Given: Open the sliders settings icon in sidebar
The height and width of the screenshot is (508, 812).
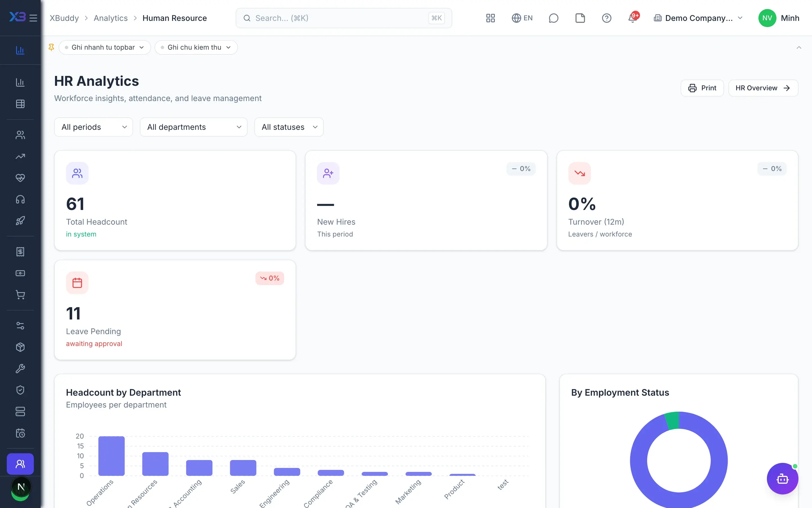Looking at the screenshot, I should 20,326.
